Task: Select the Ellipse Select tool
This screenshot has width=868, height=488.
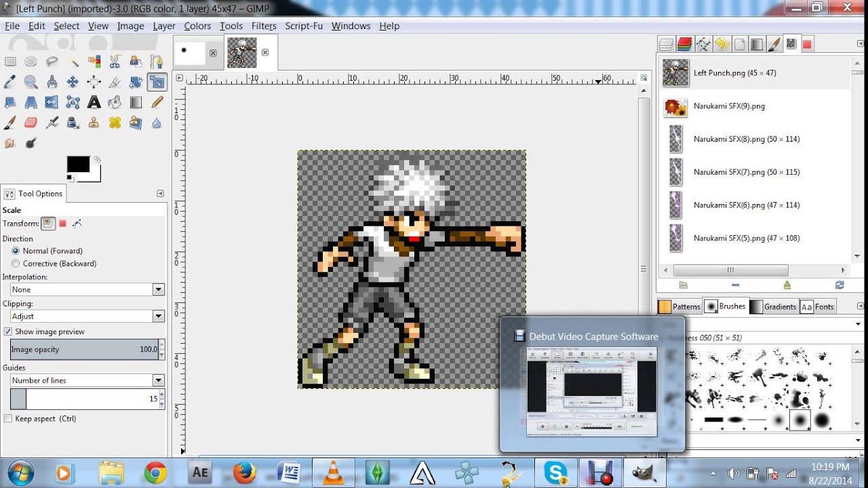Action: [x=31, y=61]
